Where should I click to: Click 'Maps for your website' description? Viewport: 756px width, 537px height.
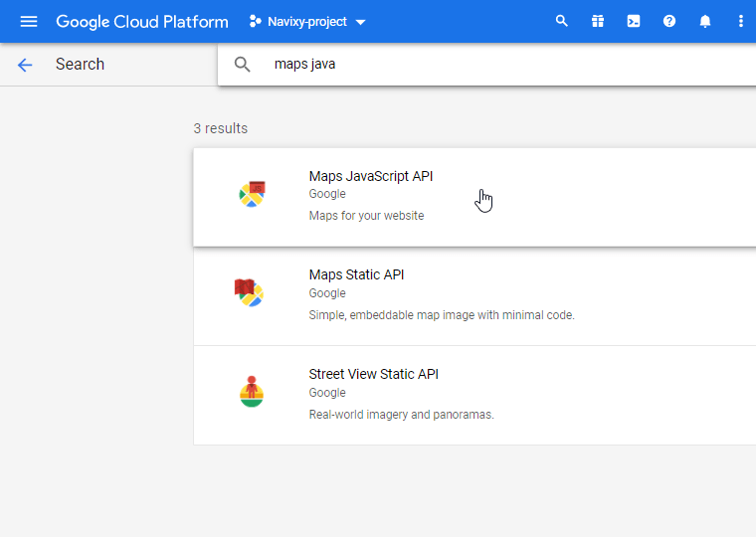(366, 216)
